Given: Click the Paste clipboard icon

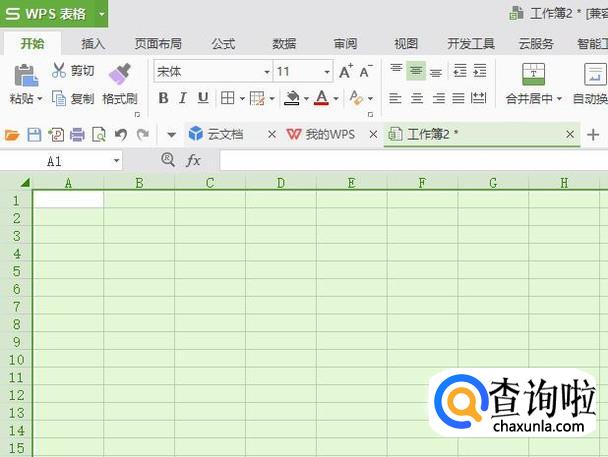Looking at the screenshot, I should coord(26,75).
